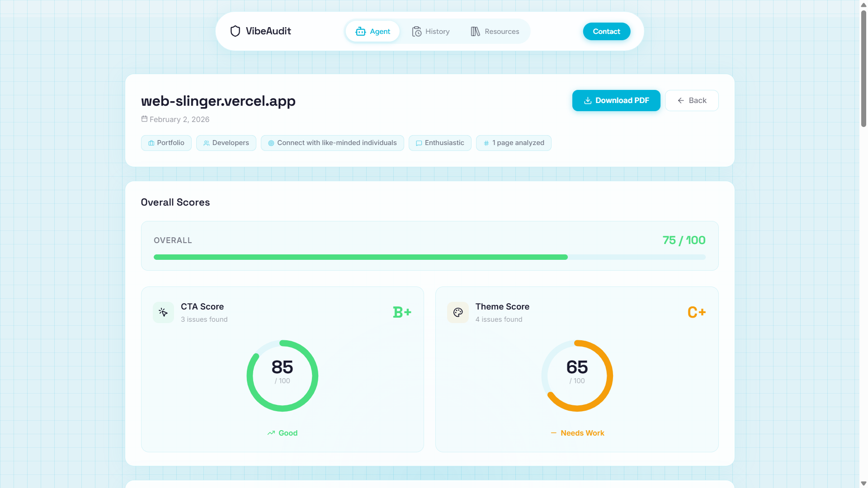
Task: Switch to the Resources tab
Action: 495,32
